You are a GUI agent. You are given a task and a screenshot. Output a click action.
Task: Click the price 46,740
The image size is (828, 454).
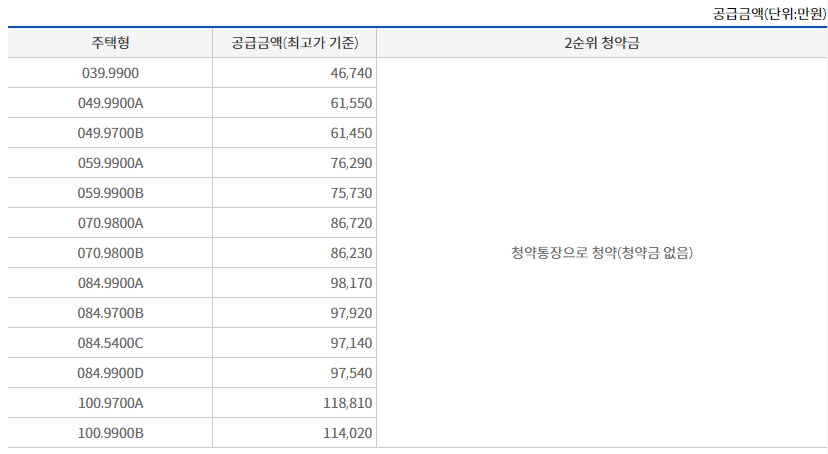click(351, 73)
